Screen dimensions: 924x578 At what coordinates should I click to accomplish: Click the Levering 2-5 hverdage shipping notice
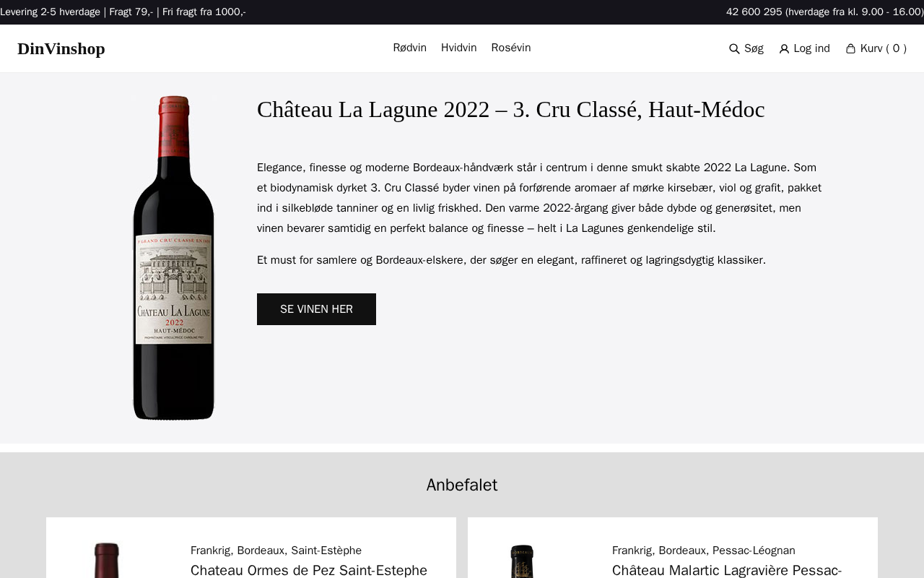tap(50, 12)
